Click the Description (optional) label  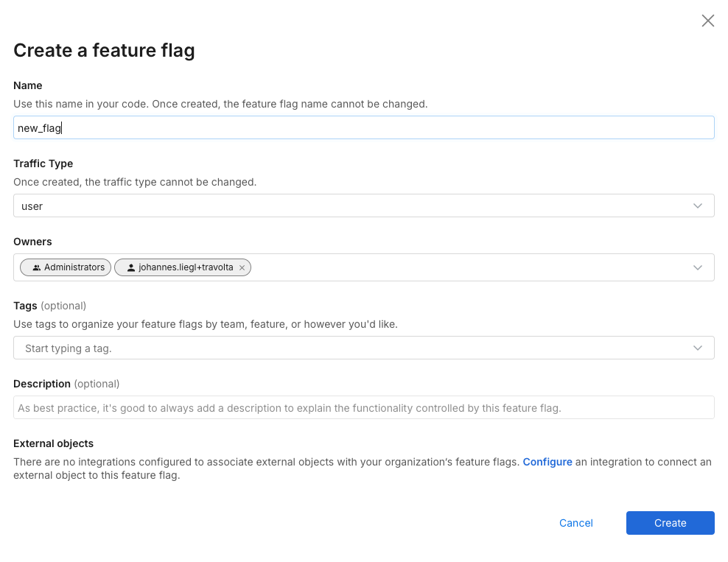pyautogui.click(x=66, y=384)
